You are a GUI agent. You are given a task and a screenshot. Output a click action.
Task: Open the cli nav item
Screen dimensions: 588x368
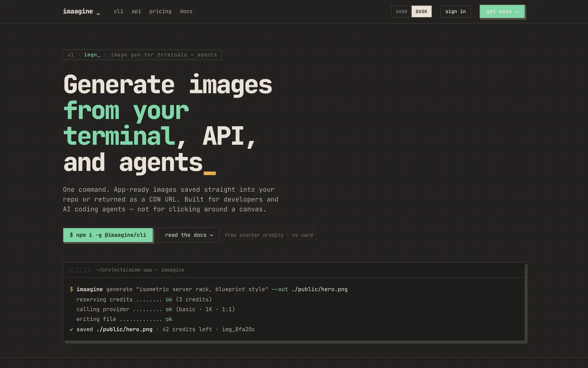118,11
